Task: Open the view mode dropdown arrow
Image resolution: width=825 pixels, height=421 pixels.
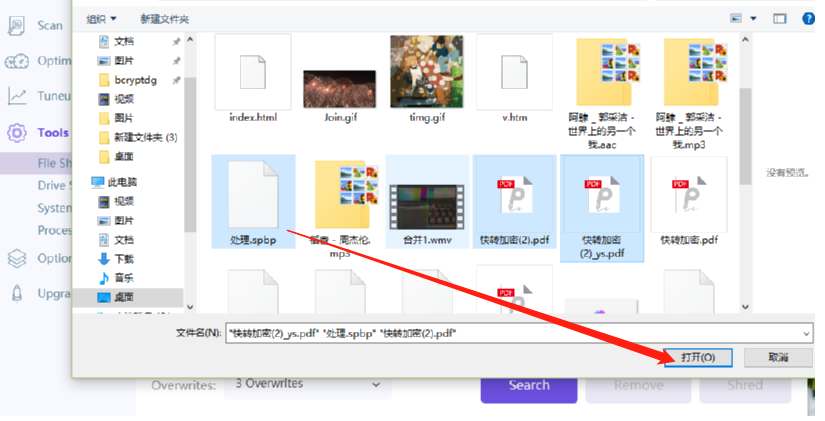Action: (x=753, y=19)
